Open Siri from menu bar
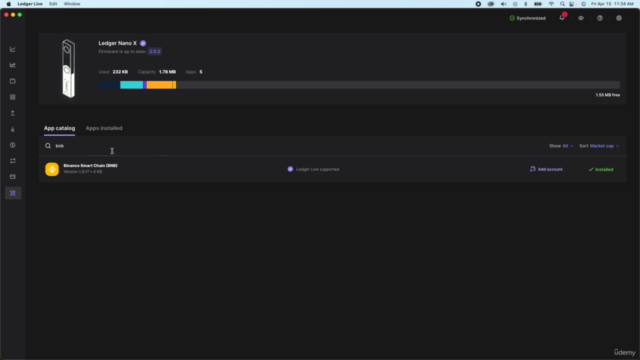 tap(584, 4)
